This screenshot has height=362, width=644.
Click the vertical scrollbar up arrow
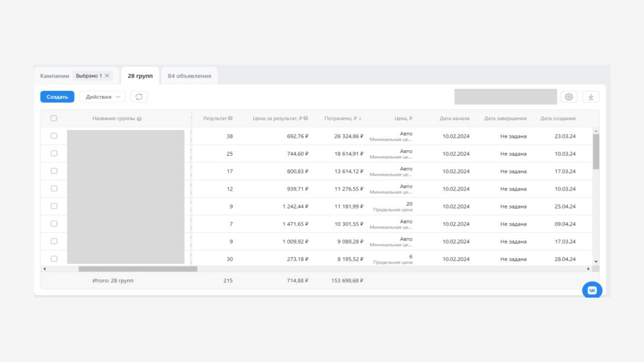click(596, 131)
